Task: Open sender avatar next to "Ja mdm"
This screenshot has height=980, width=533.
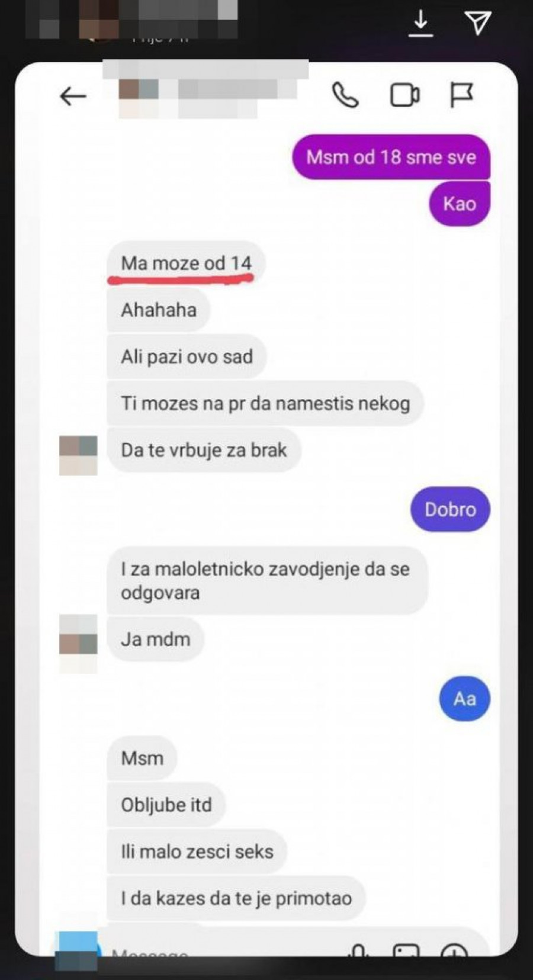Action: 78,642
